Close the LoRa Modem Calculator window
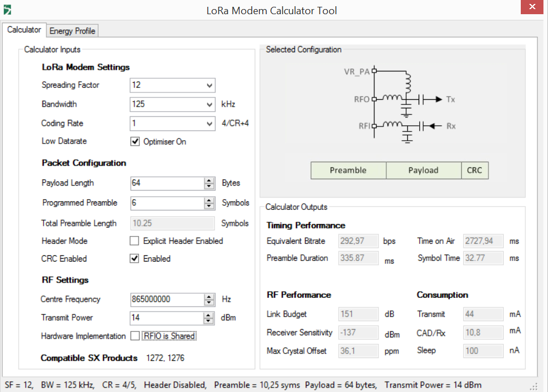 point(532,7)
